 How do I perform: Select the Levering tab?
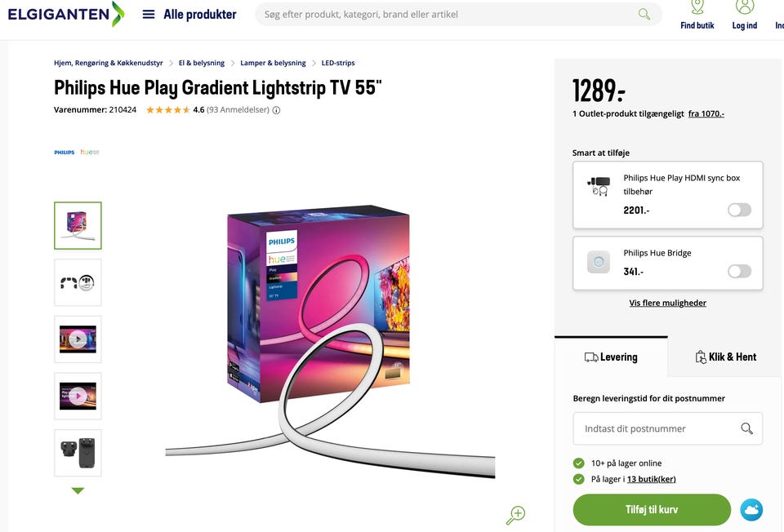(x=611, y=357)
